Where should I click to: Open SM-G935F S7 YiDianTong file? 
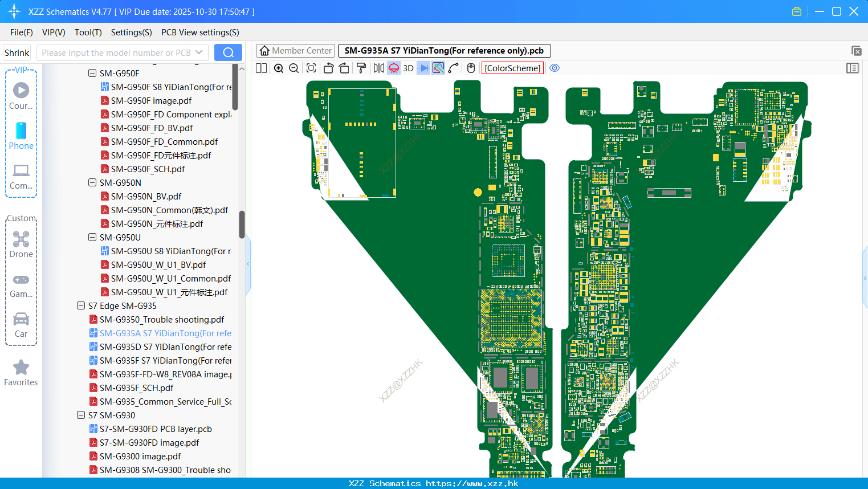(165, 360)
